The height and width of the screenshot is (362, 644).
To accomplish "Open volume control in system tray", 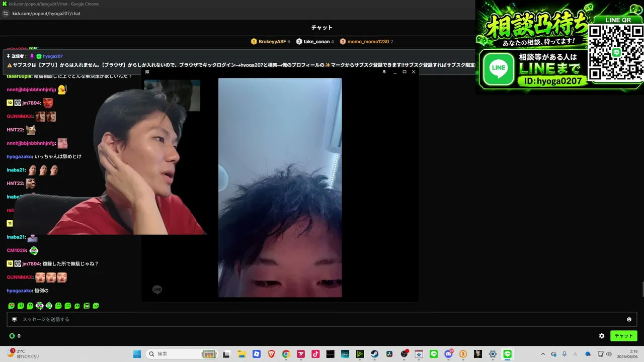I will tap(609, 354).
